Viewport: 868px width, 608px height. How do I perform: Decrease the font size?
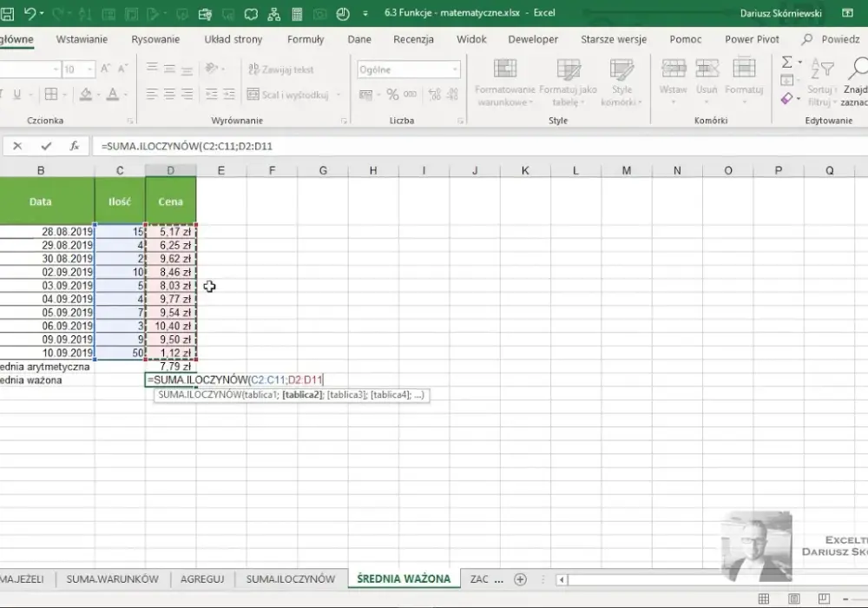coord(123,69)
